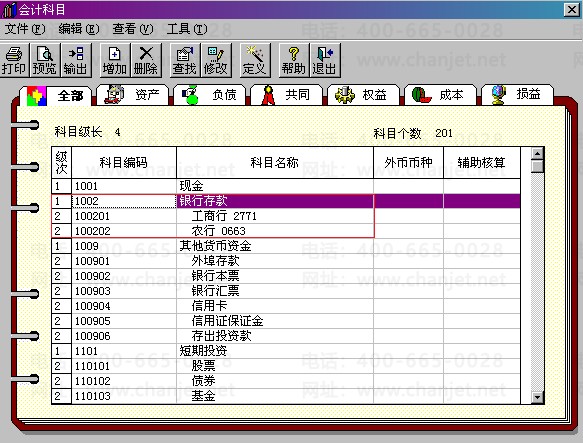Click the 修改 edit toolbar icon

(216, 61)
